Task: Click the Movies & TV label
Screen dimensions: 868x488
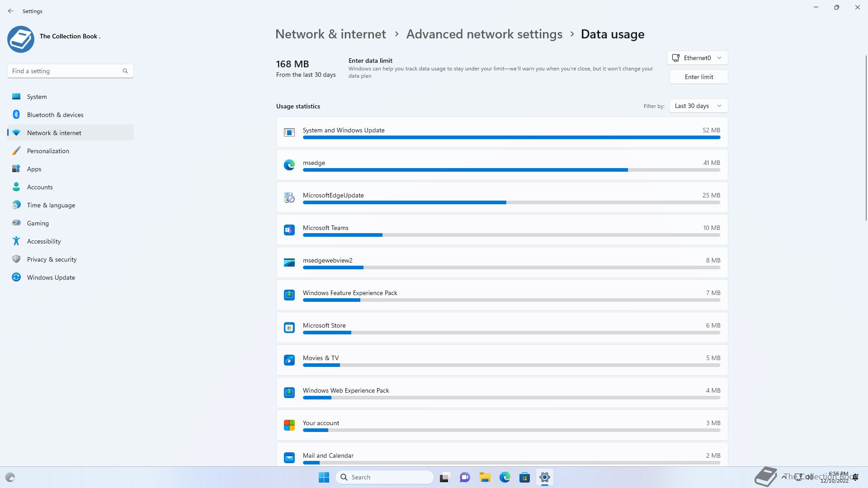Action: click(x=321, y=358)
